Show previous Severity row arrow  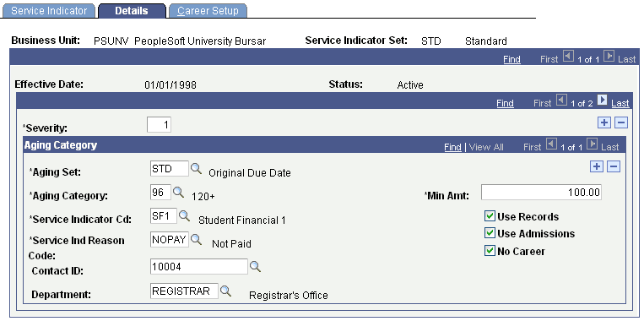coord(561,100)
